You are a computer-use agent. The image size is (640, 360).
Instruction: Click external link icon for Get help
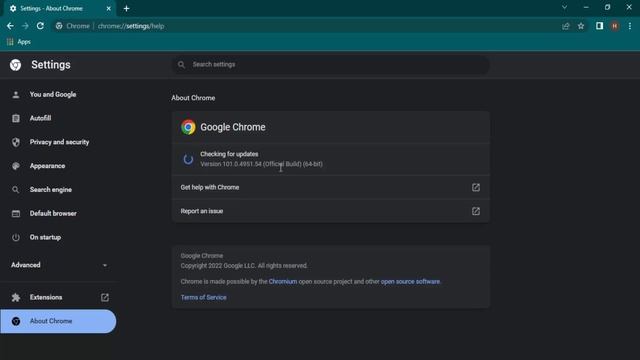476,187
